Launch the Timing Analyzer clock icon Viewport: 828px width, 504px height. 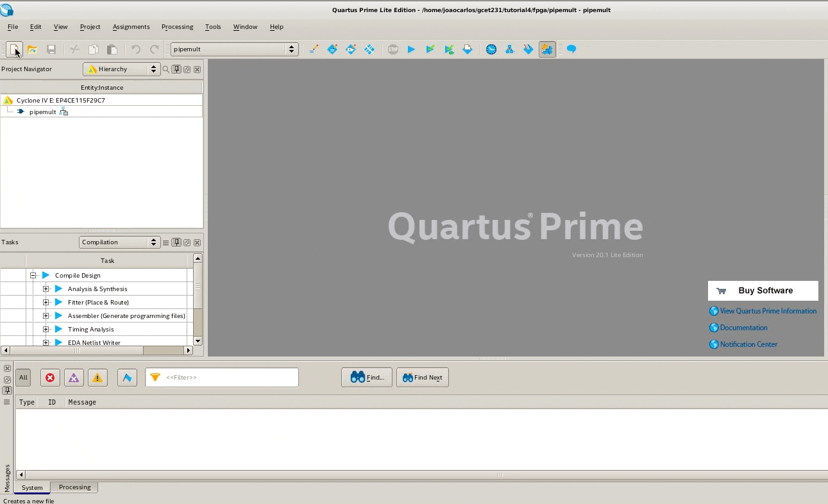click(x=491, y=49)
